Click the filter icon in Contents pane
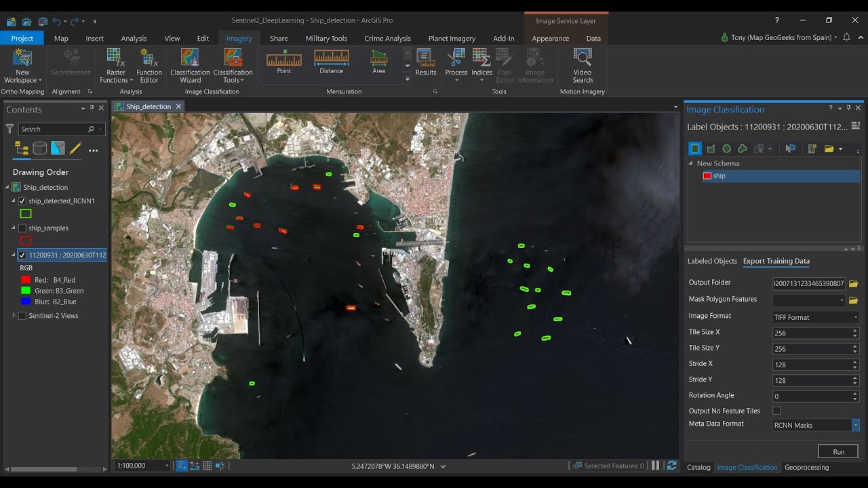Screen dimensions: 868x488 [9, 129]
